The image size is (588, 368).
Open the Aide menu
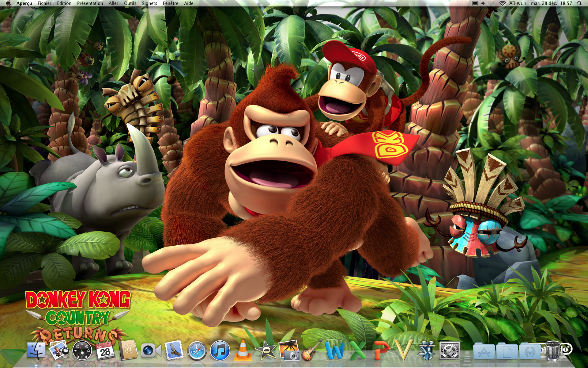[189, 3]
